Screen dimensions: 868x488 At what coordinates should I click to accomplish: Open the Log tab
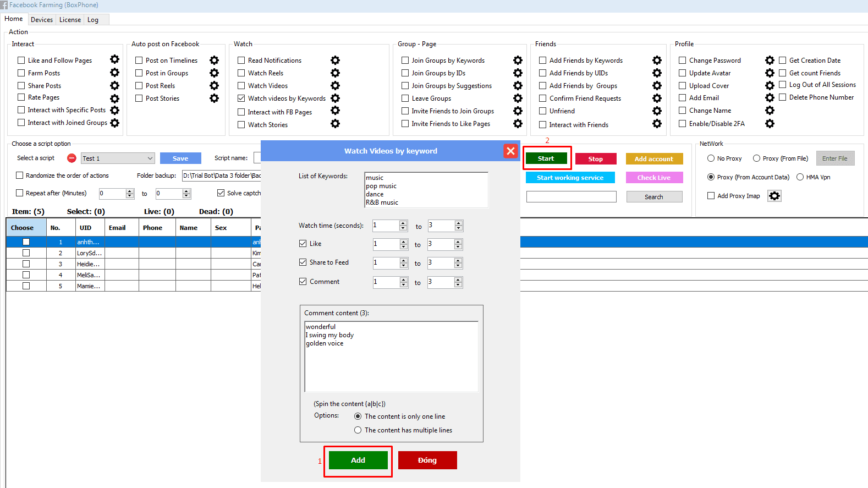coord(93,20)
